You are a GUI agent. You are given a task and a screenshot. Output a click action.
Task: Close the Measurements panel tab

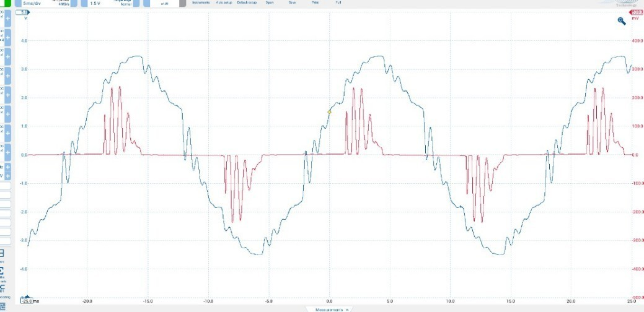tap(347, 310)
